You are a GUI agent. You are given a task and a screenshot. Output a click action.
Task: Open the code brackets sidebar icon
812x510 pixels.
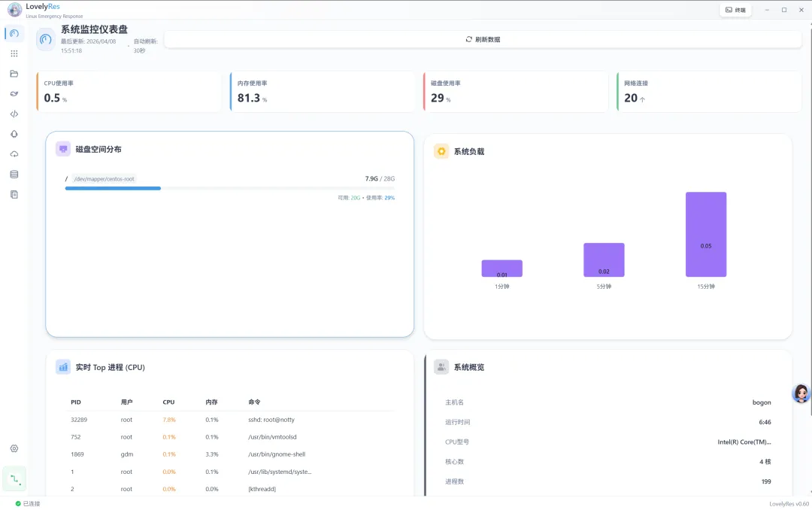[14, 114]
